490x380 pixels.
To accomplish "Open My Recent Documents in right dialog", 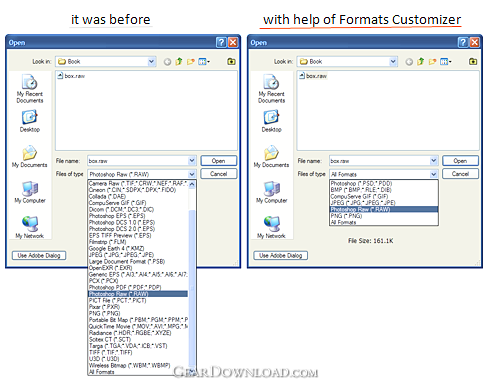I will click(x=271, y=89).
